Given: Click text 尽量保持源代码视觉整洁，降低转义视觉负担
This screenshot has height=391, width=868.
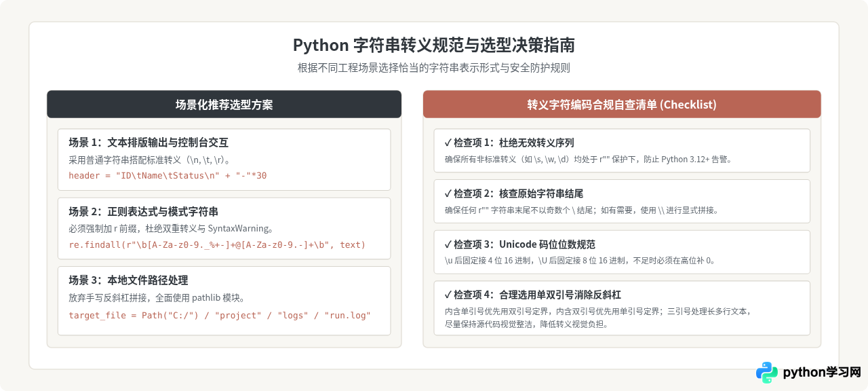Looking at the screenshot, I should point(526,324).
